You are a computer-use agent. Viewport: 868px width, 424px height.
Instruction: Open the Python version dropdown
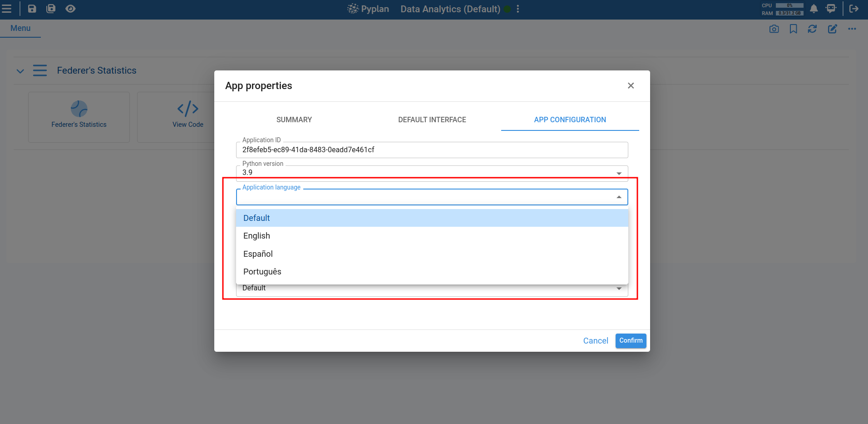[x=618, y=173]
